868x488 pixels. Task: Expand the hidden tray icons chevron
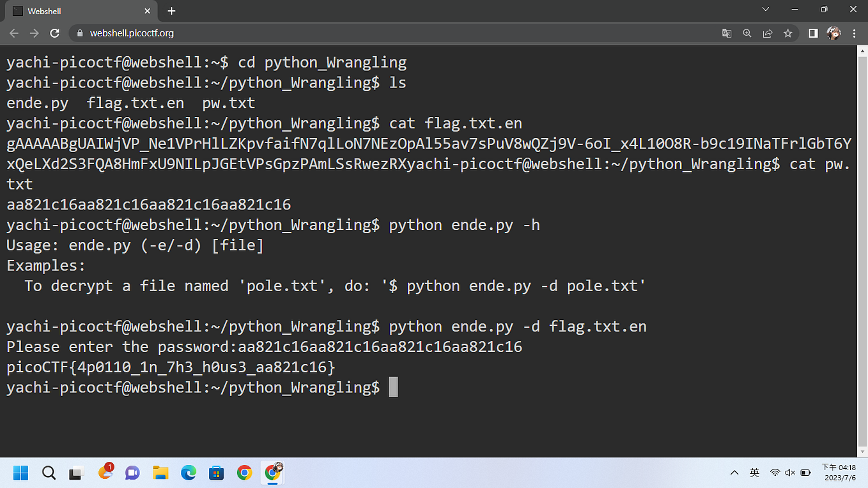pyautogui.click(x=734, y=473)
